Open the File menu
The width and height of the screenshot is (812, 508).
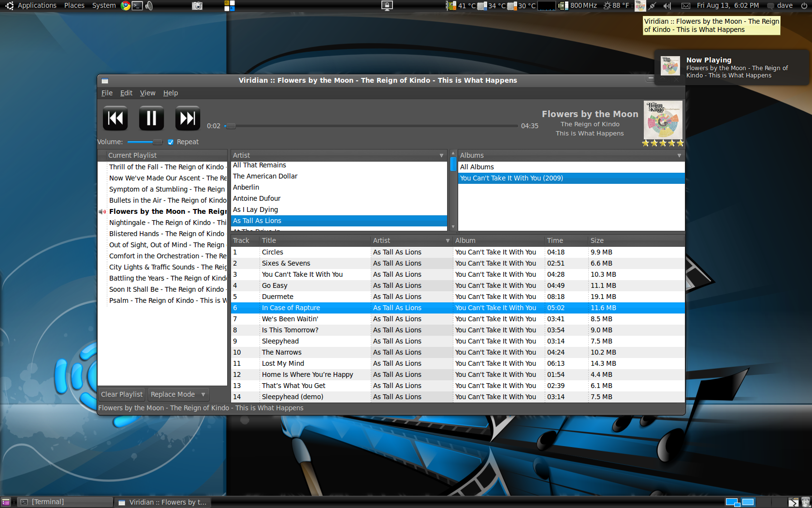(x=107, y=93)
